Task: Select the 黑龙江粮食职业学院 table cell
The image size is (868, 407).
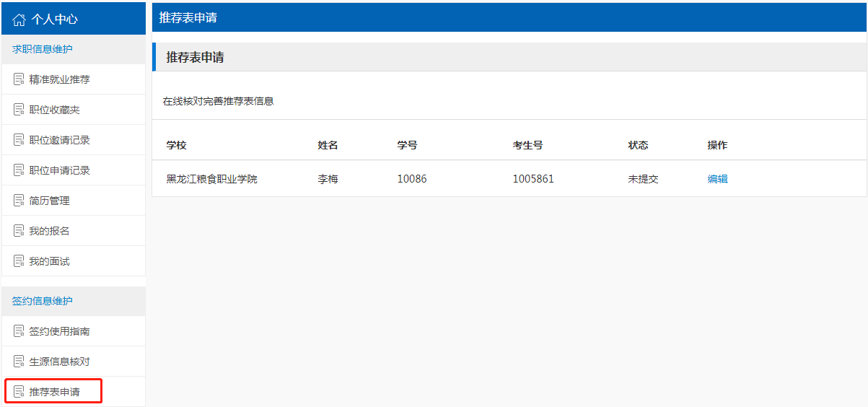Action: pyautogui.click(x=211, y=179)
